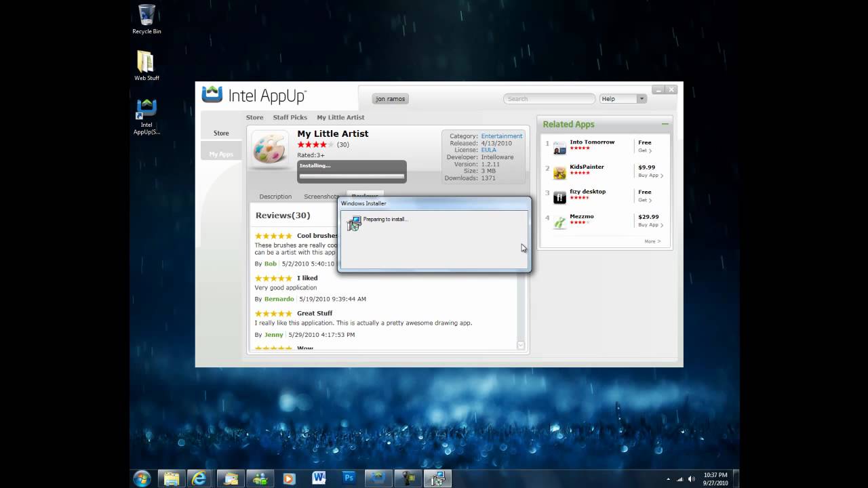Open Photoshop from taskbar
868x488 pixels.
click(x=349, y=478)
